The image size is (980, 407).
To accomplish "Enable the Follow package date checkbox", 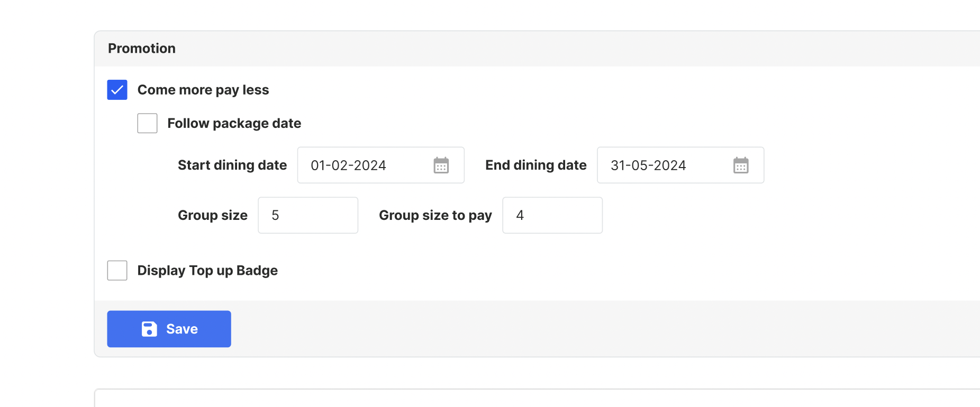I will (147, 123).
